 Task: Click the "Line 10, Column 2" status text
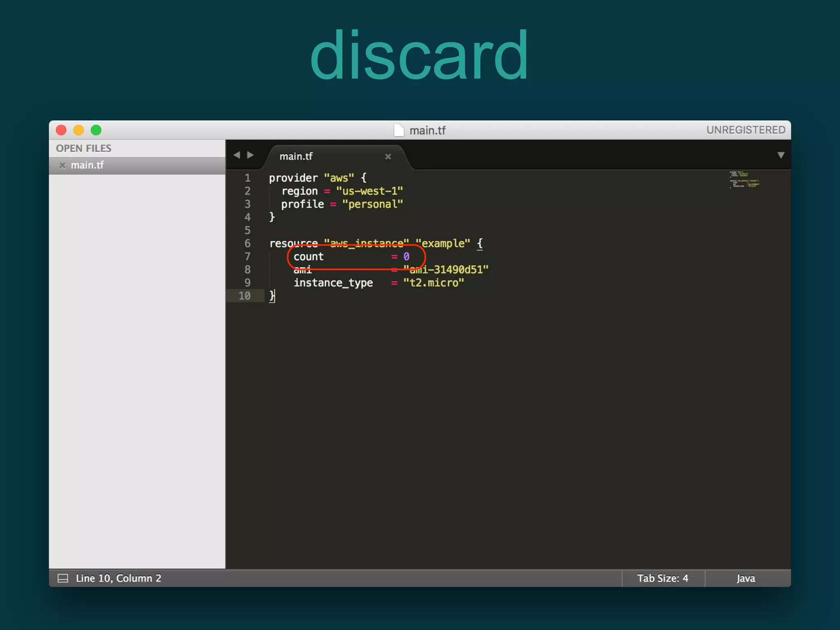tap(119, 578)
